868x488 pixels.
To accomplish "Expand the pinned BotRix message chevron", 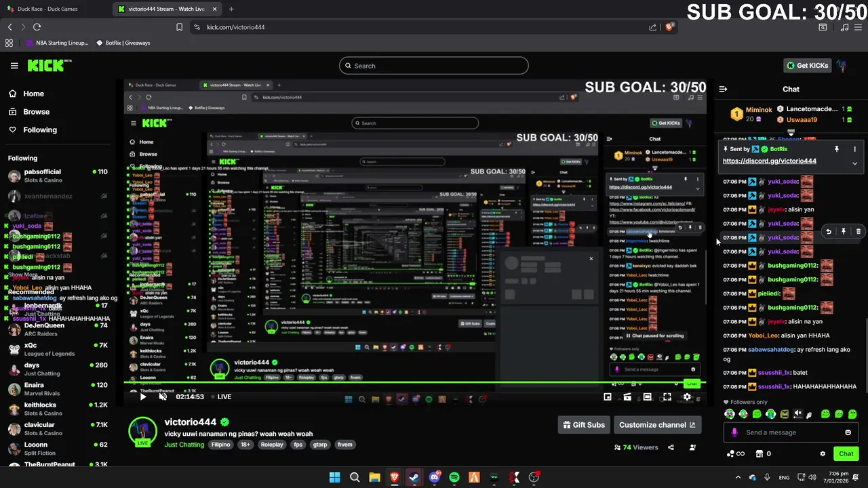I will [854, 163].
